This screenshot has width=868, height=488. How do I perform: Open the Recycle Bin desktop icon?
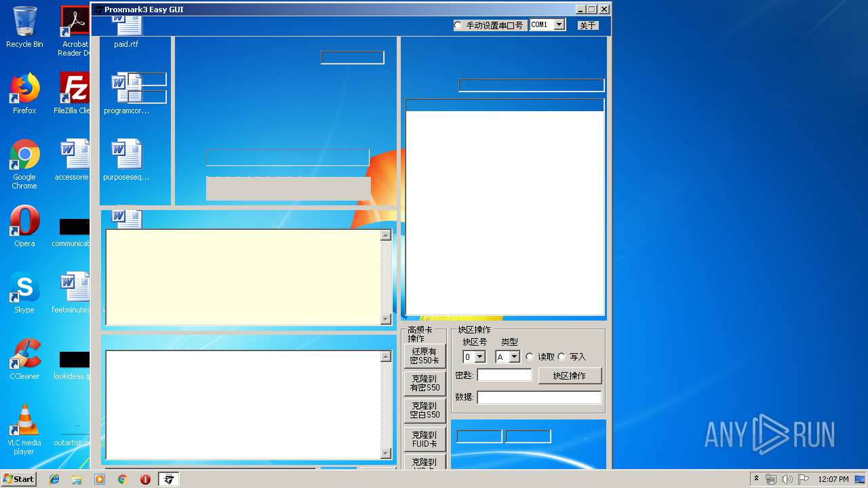tap(24, 27)
